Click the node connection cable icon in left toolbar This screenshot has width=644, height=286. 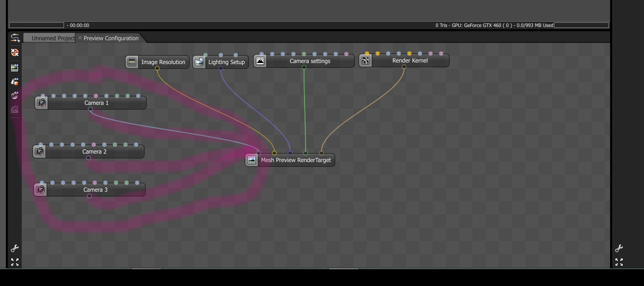[x=15, y=38]
